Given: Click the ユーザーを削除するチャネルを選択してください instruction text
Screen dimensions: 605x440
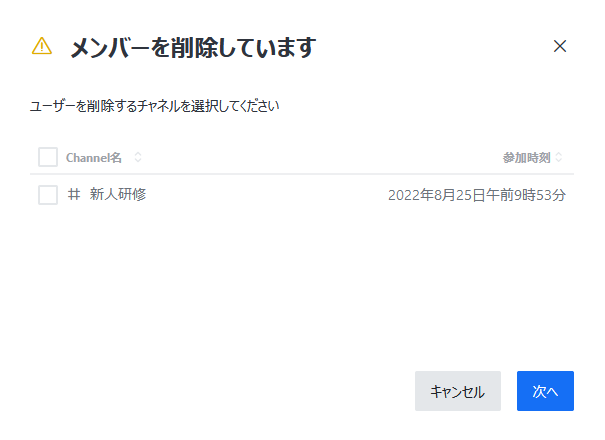Looking at the screenshot, I should point(155,106).
